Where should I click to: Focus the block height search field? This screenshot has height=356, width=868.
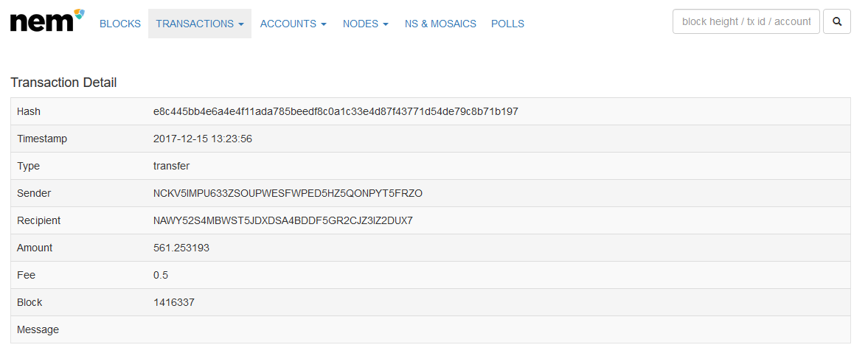(746, 21)
